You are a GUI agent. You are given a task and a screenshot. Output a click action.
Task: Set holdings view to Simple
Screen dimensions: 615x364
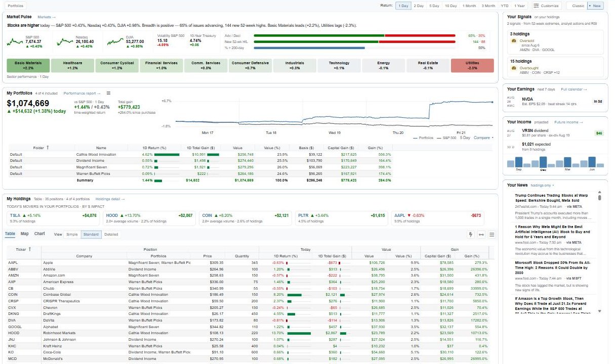pyautogui.click(x=72, y=235)
